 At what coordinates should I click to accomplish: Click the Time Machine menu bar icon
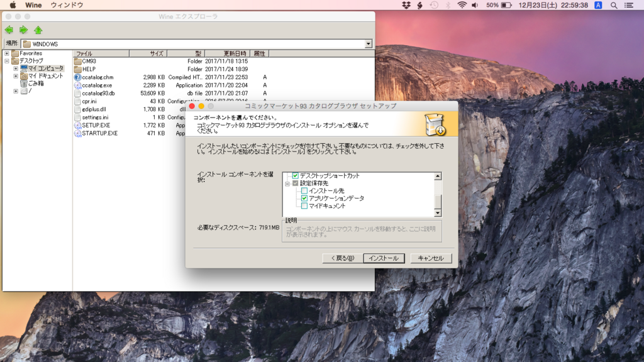[x=434, y=5]
